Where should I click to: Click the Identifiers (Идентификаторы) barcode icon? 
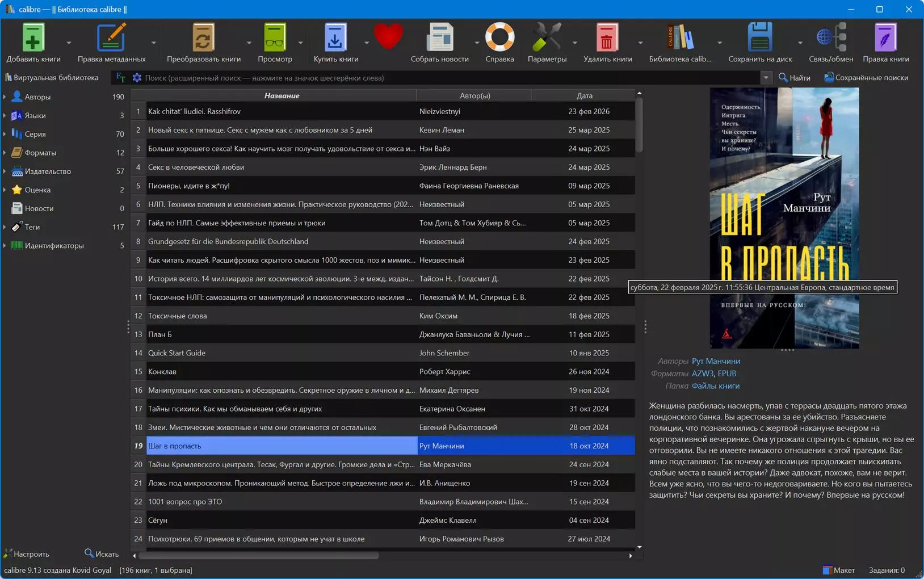pyautogui.click(x=17, y=246)
